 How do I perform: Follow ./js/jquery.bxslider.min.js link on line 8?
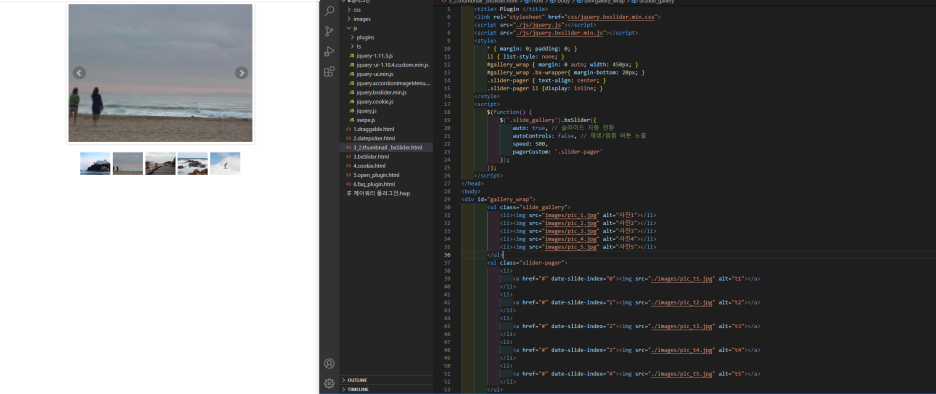[x=560, y=33]
